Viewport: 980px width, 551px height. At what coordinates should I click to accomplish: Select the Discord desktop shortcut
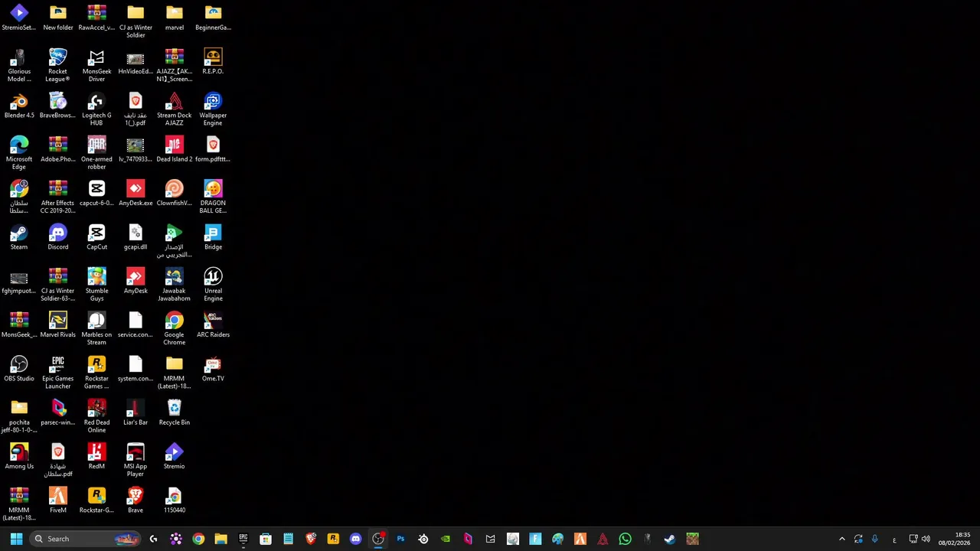(57, 237)
